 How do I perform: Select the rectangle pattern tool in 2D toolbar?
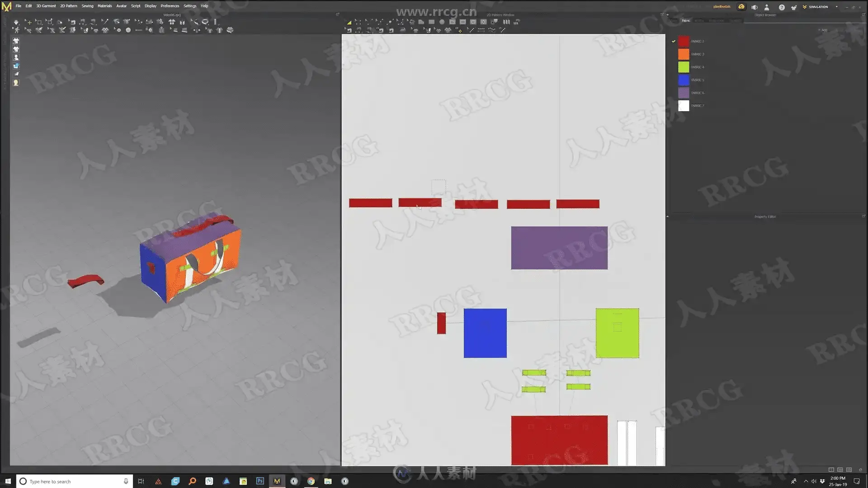431,22
